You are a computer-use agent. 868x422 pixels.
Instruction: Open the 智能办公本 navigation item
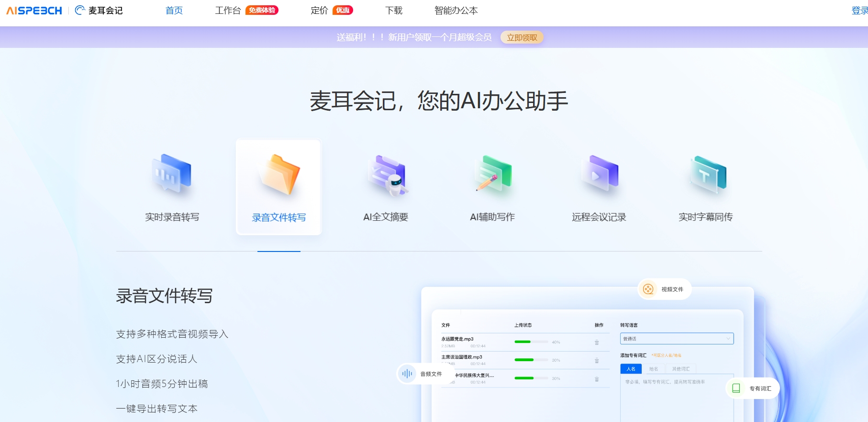[456, 11]
